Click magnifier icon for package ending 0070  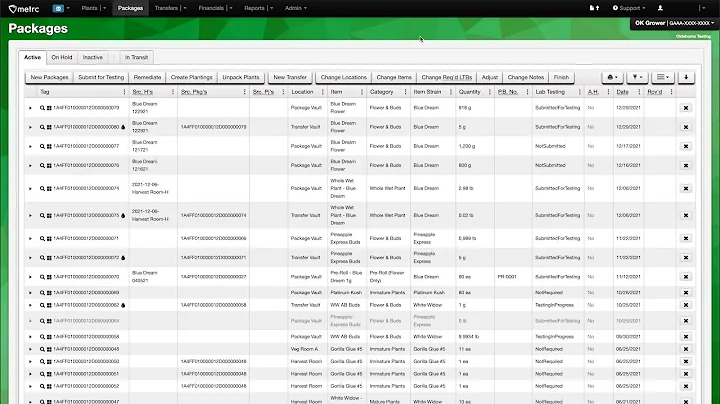pos(42,277)
